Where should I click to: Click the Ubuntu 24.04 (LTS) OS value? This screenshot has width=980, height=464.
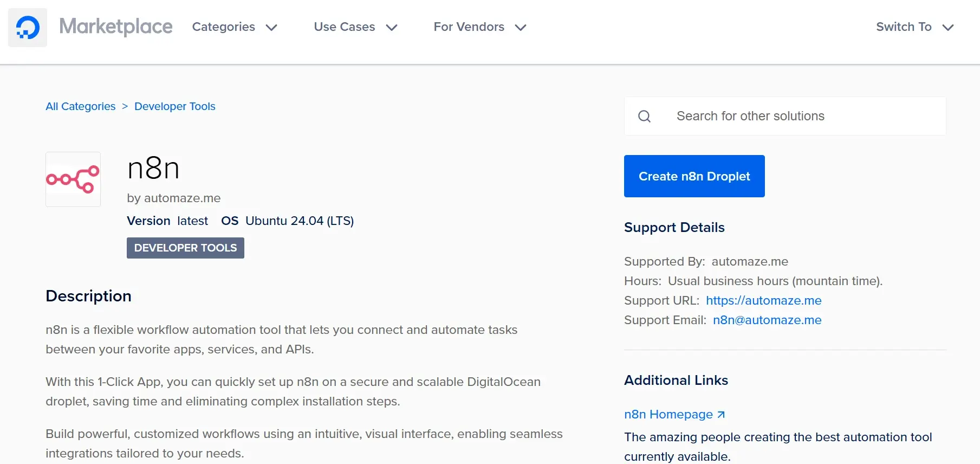pos(300,221)
